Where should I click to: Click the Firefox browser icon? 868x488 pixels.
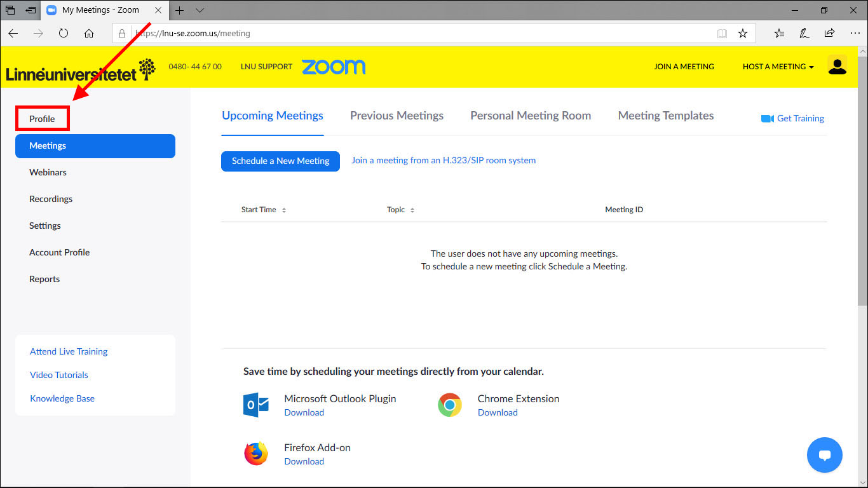pyautogui.click(x=256, y=454)
